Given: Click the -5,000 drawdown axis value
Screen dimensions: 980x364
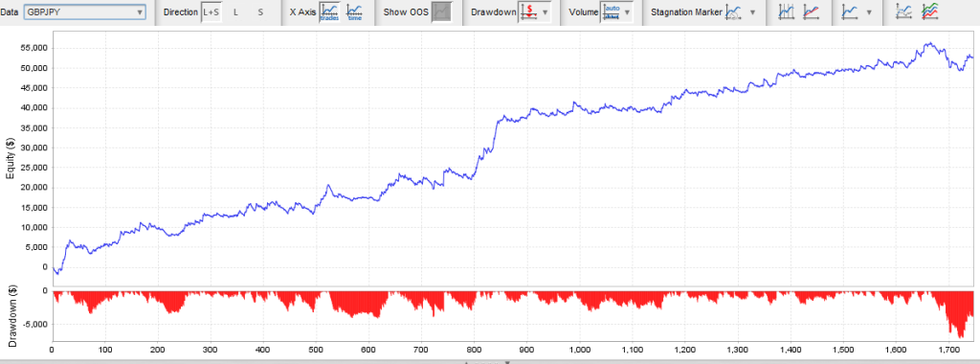Looking at the screenshot, I should coord(36,324).
